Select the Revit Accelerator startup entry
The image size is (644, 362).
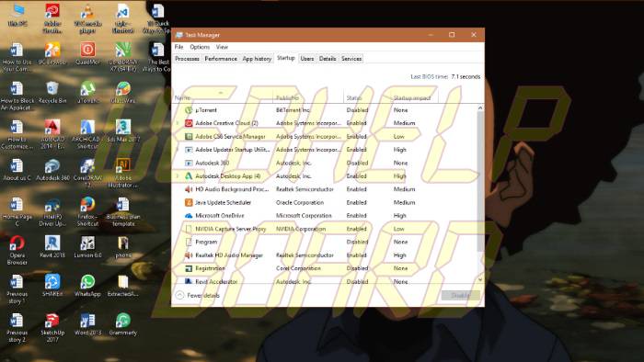point(324,281)
